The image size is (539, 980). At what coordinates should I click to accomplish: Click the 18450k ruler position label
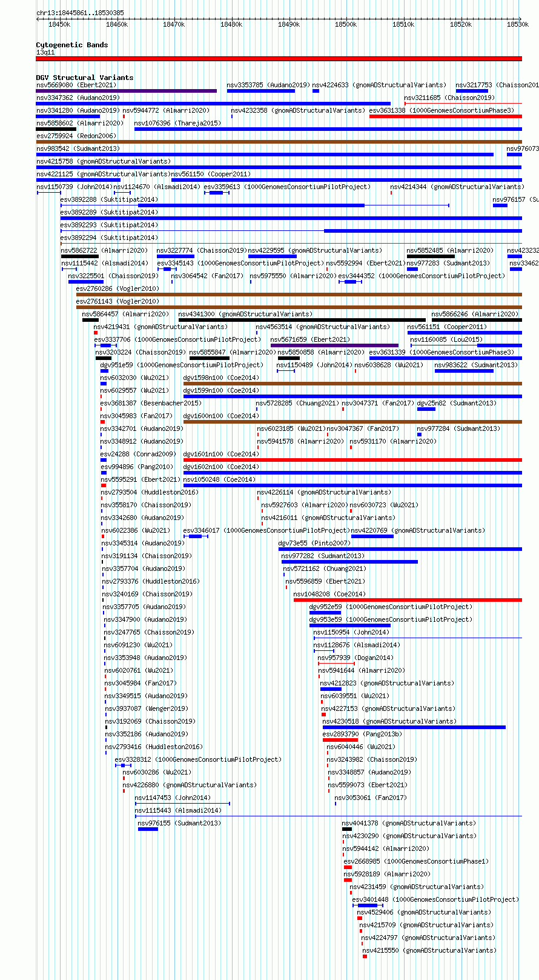click(59, 24)
